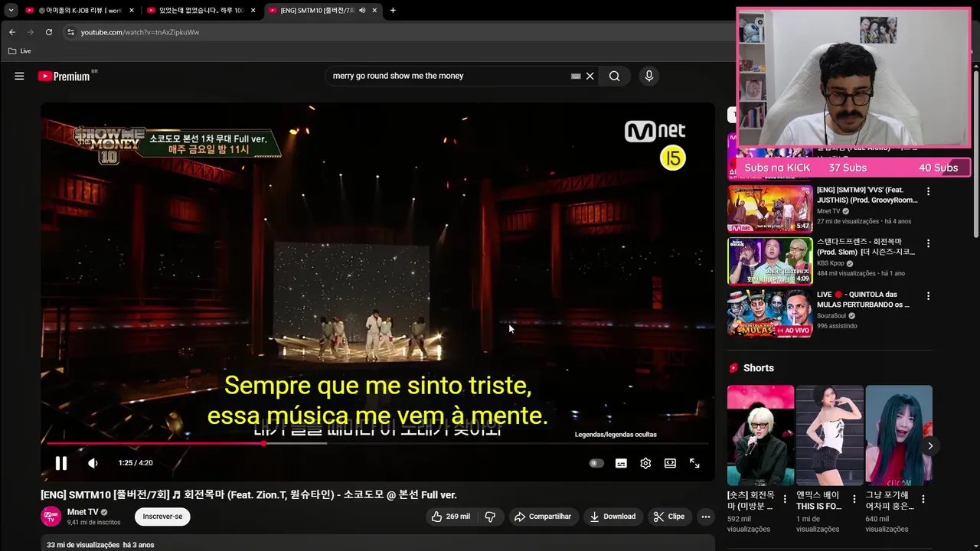The height and width of the screenshot is (551, 980).
Task: Click the browser address bar URL
Action: pyautogui.click(x=140, y=32)
